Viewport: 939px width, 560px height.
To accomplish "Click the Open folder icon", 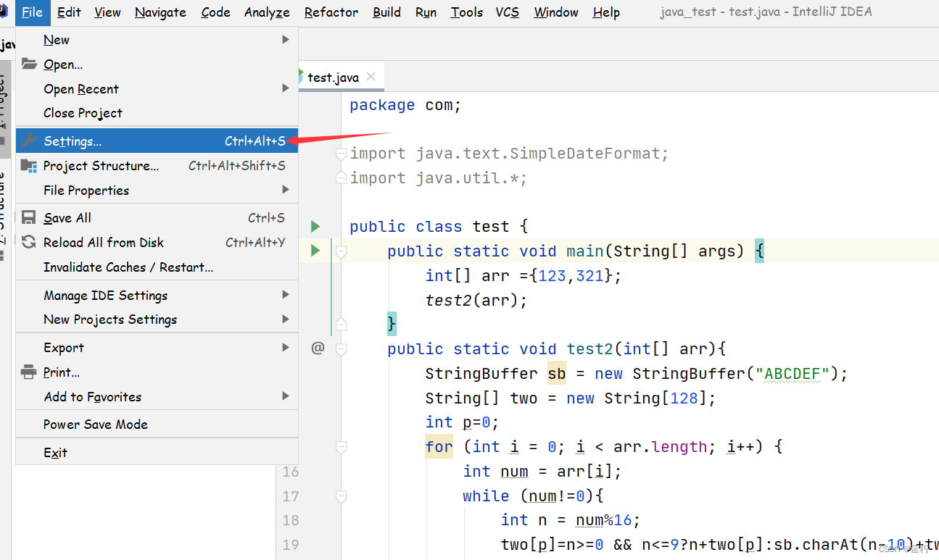I will [29, 64].
